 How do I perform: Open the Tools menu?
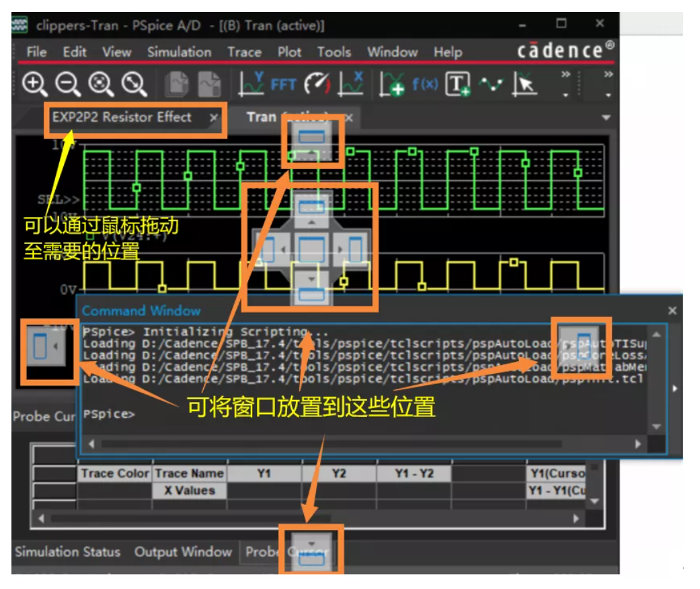pyautogui.click(x=334, y=52)
